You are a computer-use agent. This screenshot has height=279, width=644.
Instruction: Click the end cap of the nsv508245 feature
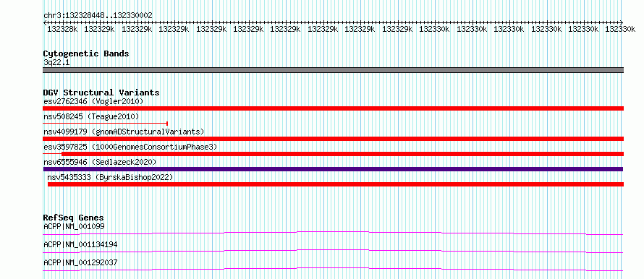pyautogui.click(x=167, y=123)
